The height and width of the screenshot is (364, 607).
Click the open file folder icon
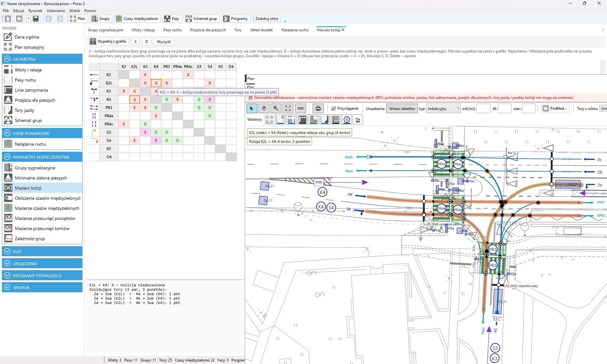pos(19,19)
